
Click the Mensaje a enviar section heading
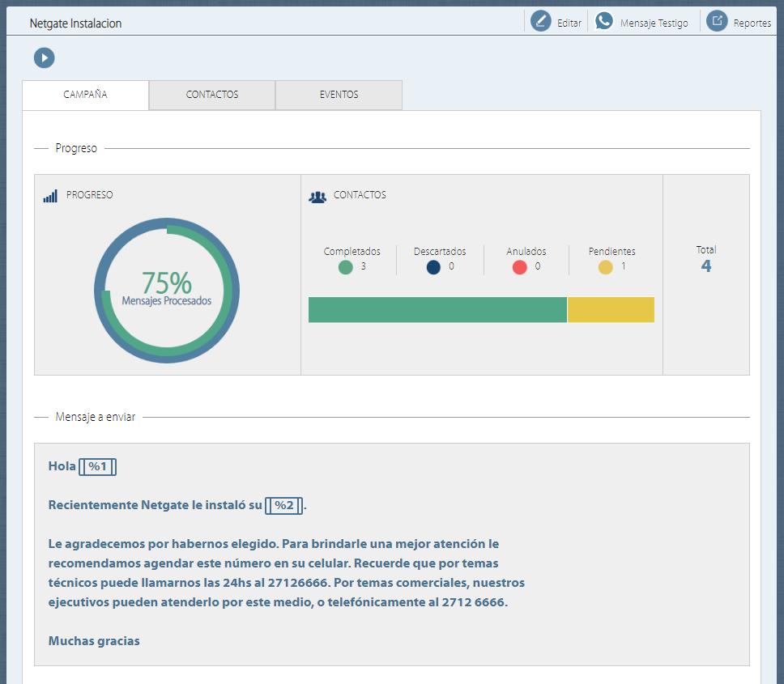[96, 417]
